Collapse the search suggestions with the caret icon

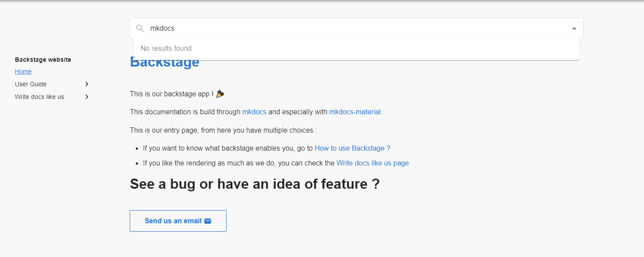tap(574, 28)
